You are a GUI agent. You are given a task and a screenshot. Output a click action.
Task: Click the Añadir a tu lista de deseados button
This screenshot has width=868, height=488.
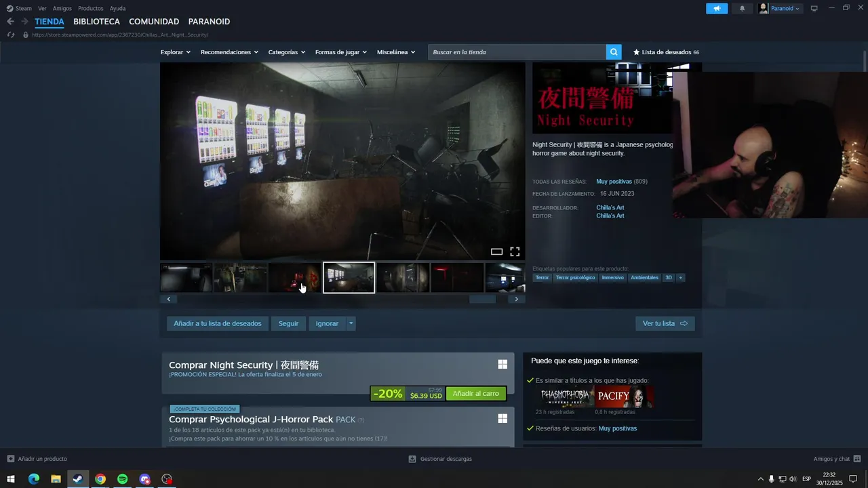(x=218, y=323)
